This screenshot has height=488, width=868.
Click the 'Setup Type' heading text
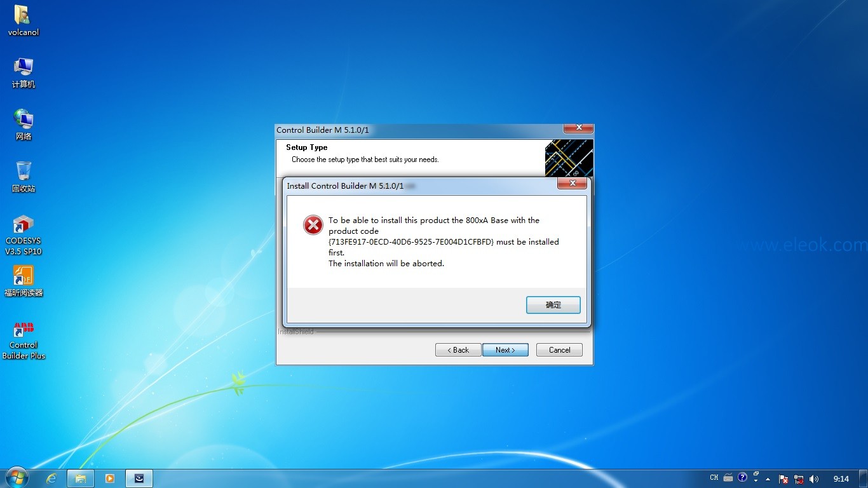pyautogui.click(x=307, y=147)
